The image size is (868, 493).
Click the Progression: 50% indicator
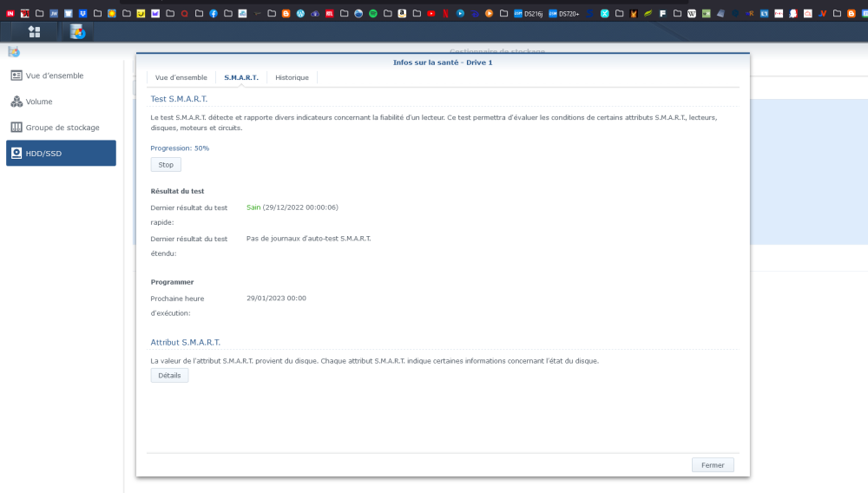click(x=180, y=148)
